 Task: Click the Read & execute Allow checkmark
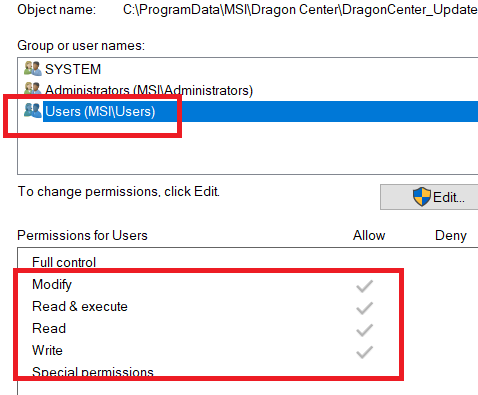pos(364,308)
